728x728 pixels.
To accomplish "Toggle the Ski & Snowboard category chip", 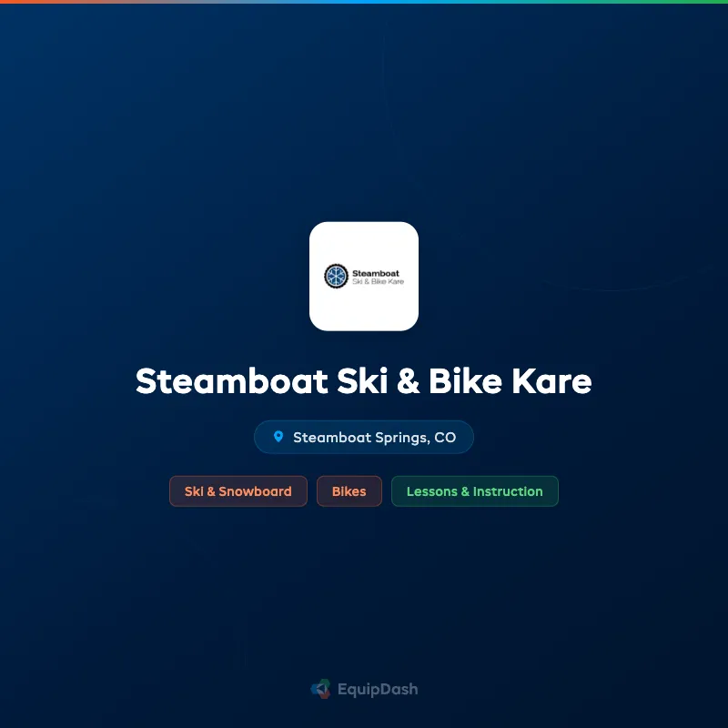I will 238,491.
